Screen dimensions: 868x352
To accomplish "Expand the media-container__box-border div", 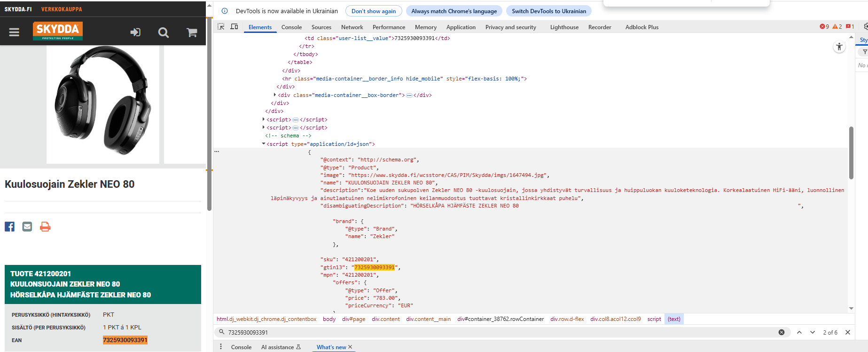I will [x=275, y=95].
